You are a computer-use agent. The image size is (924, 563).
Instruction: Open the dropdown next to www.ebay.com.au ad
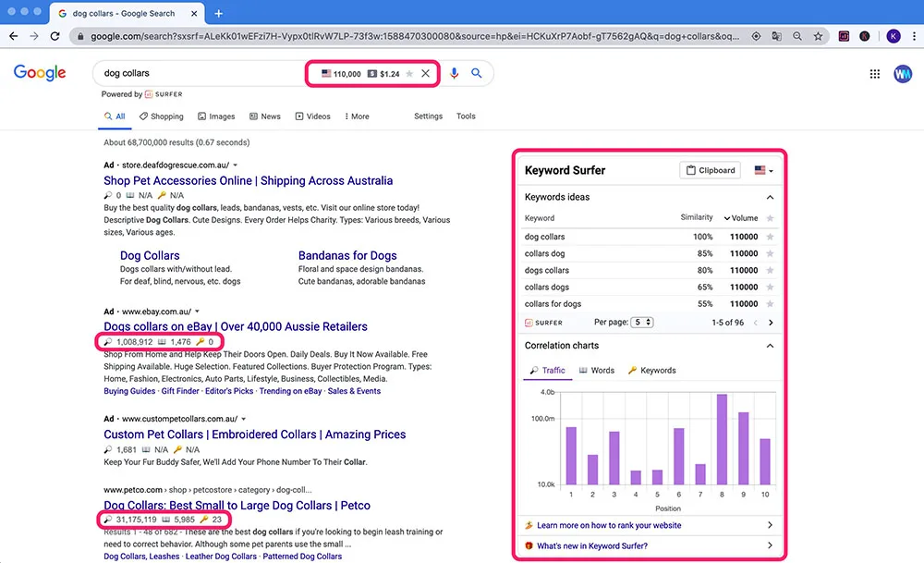coord(198,312)
